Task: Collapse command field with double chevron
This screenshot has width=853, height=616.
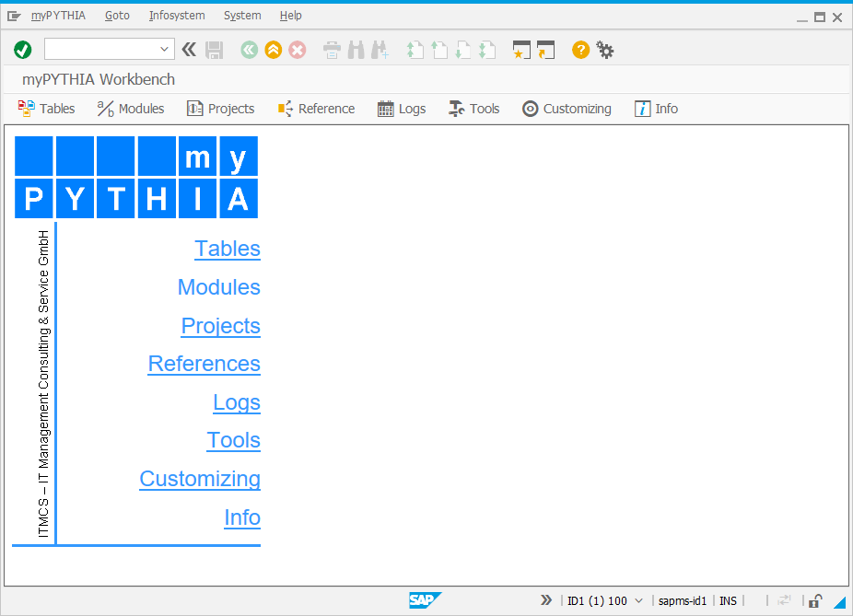Action: point(189,50)
